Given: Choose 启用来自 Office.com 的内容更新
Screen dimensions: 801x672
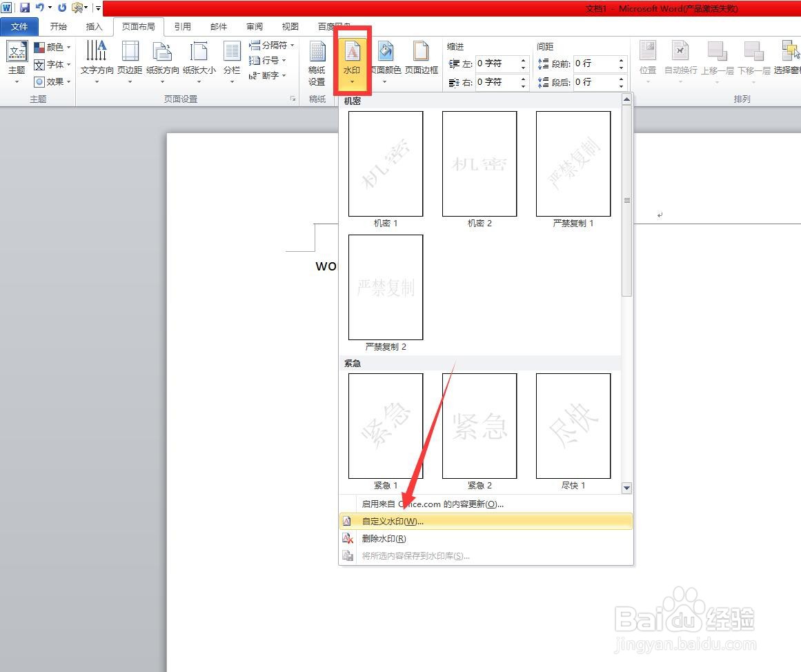Looking at the screenshot, I should point(486,504).
